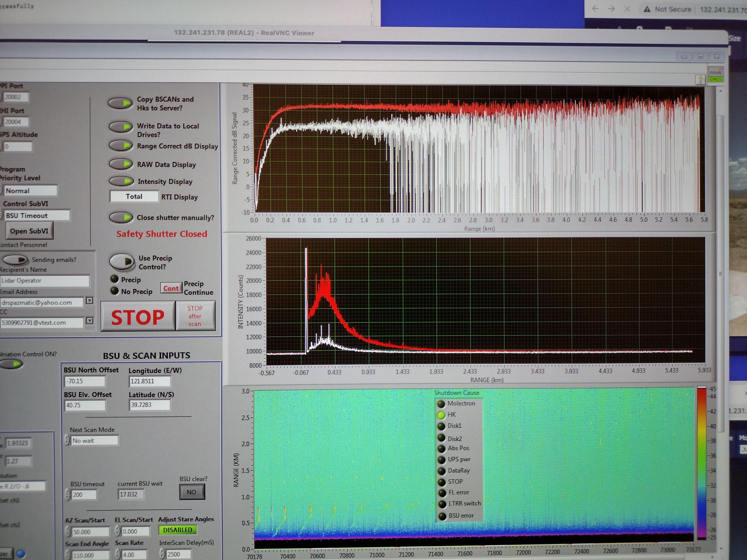Toggle Copy BSCANs and Hks to Server
The image size is (747, 560).
(120, 103)
